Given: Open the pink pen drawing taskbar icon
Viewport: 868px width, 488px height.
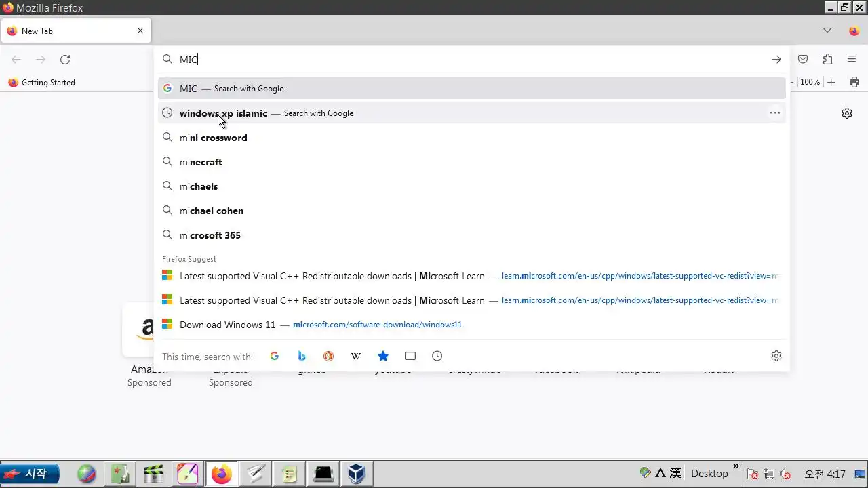Looking at the screenshot, I should coord(188,474).
